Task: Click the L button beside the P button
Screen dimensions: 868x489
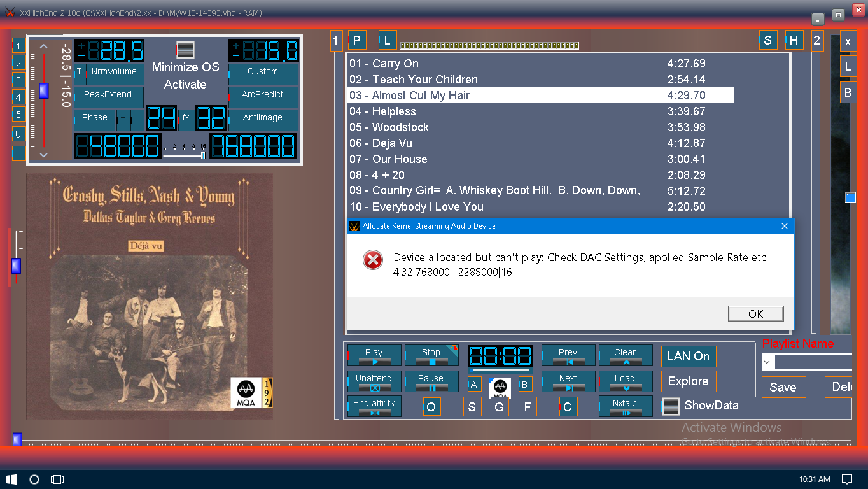Action: (x=388, y=40)
